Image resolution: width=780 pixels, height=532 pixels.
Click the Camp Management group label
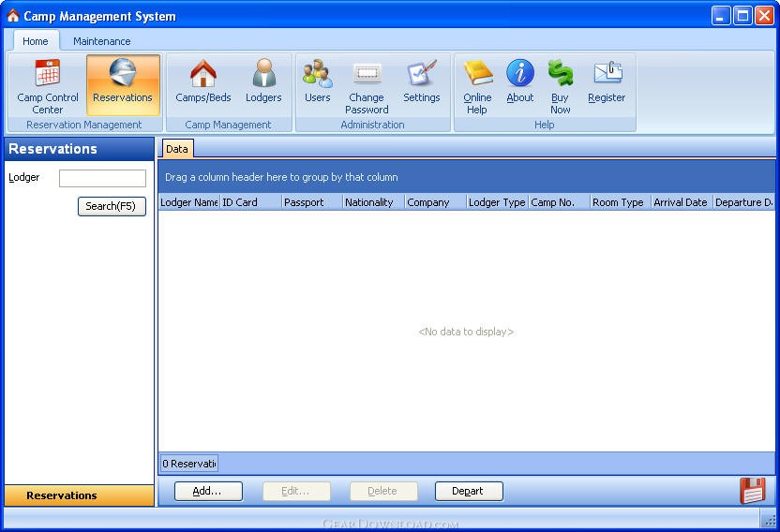[229, 125]
